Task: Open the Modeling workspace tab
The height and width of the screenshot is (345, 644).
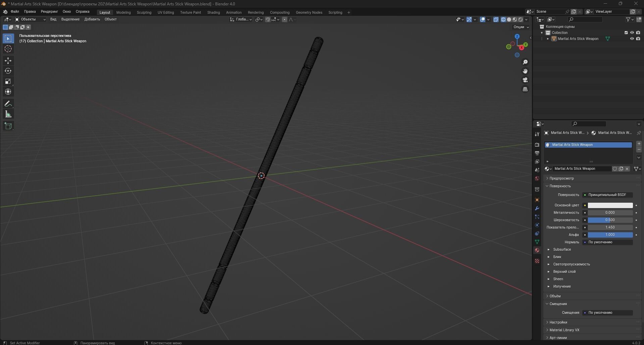Action: pyautogui.click(x=123, y=12)
